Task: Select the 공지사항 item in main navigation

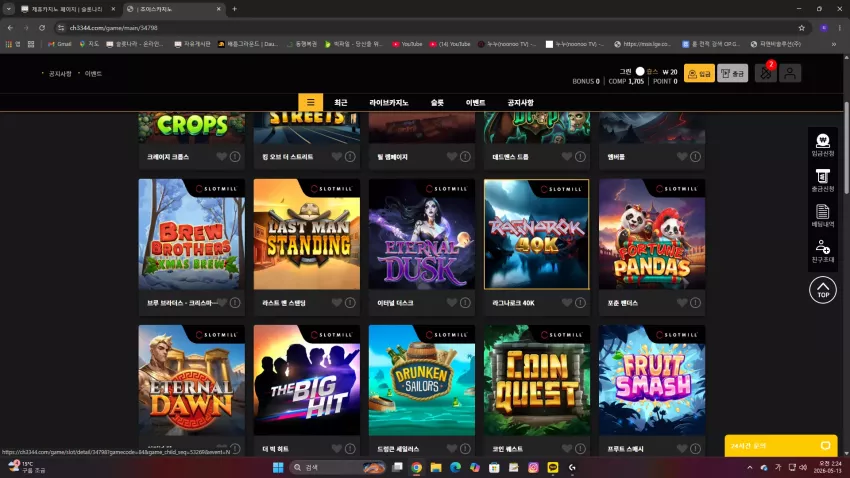Action: (x=520, y=102)
